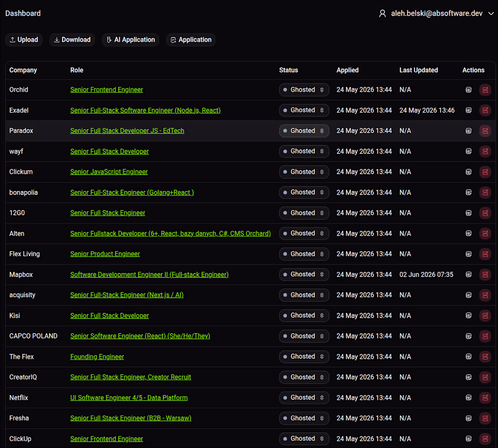Delete the Netflix application row
This screenshot has height=448, width=498.
coord(485,398)
